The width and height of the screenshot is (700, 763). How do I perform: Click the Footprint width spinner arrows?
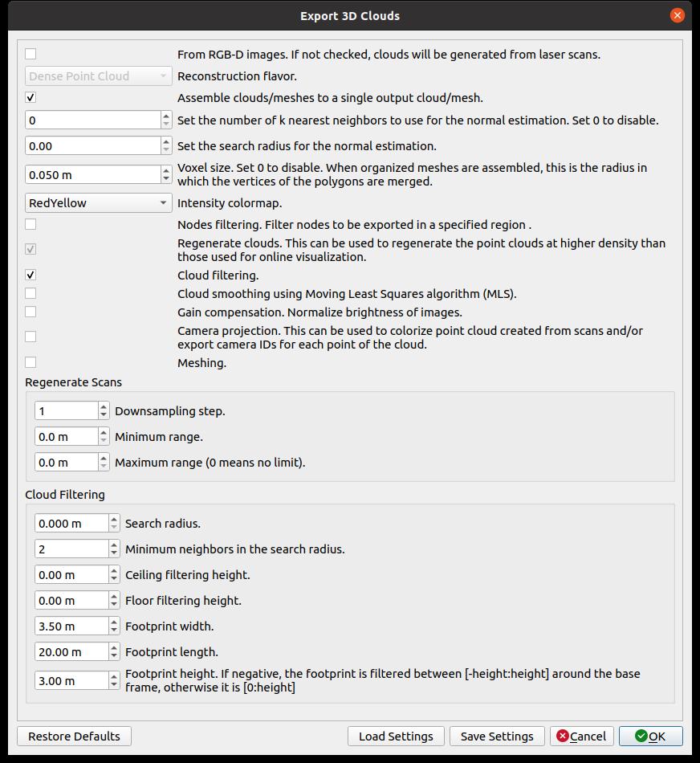[114, 626]
